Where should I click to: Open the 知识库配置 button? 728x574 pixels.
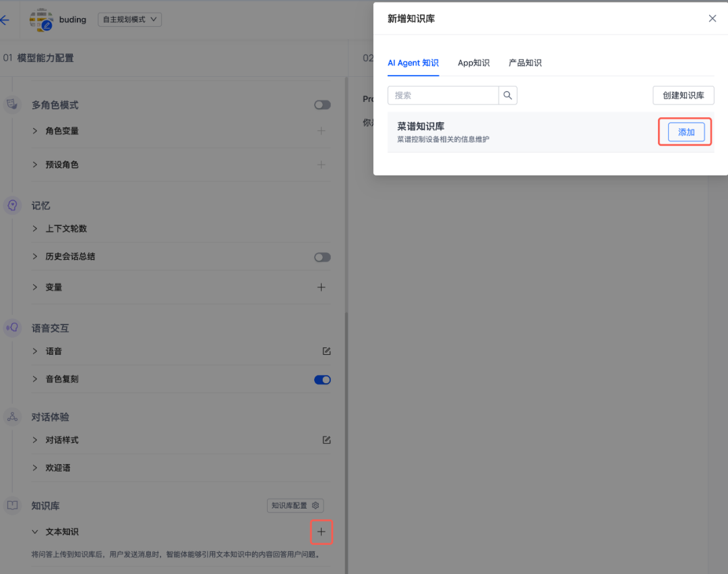pyautogui.click(x=295, y=505)
